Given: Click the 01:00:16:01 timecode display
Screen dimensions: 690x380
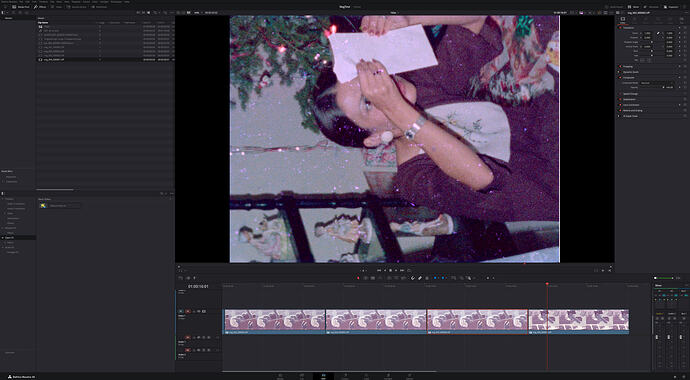Looking at the screenshot, I should [198, 286].
